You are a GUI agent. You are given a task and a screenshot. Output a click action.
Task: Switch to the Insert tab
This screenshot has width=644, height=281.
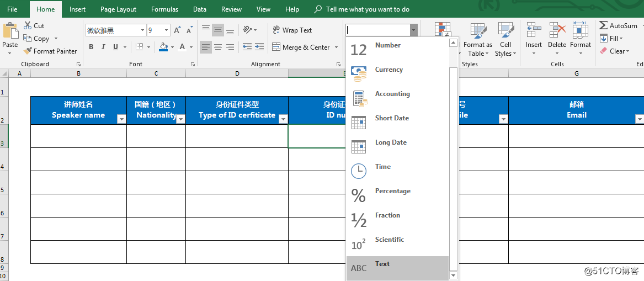[77, 9]
